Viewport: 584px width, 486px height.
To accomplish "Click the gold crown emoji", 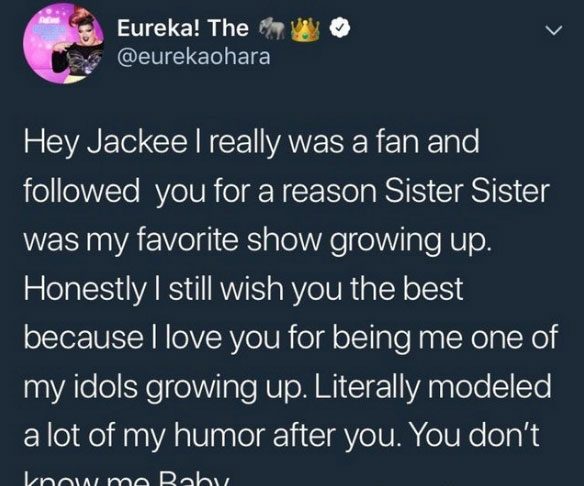I will pyautogui.click(x=305, y=30).
